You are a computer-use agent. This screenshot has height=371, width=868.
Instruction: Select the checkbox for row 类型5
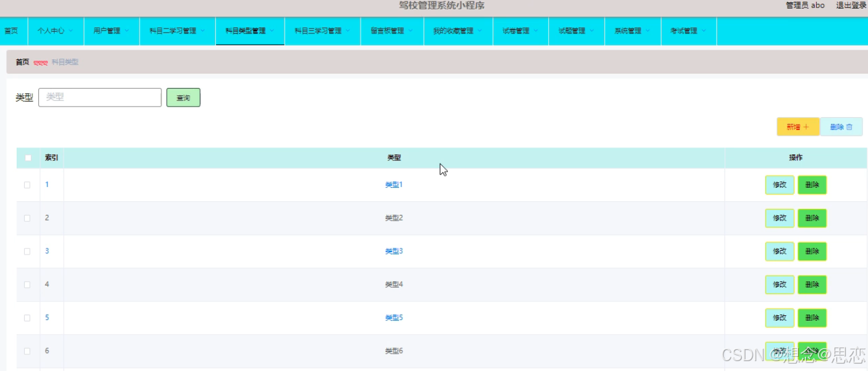point(27,318)
